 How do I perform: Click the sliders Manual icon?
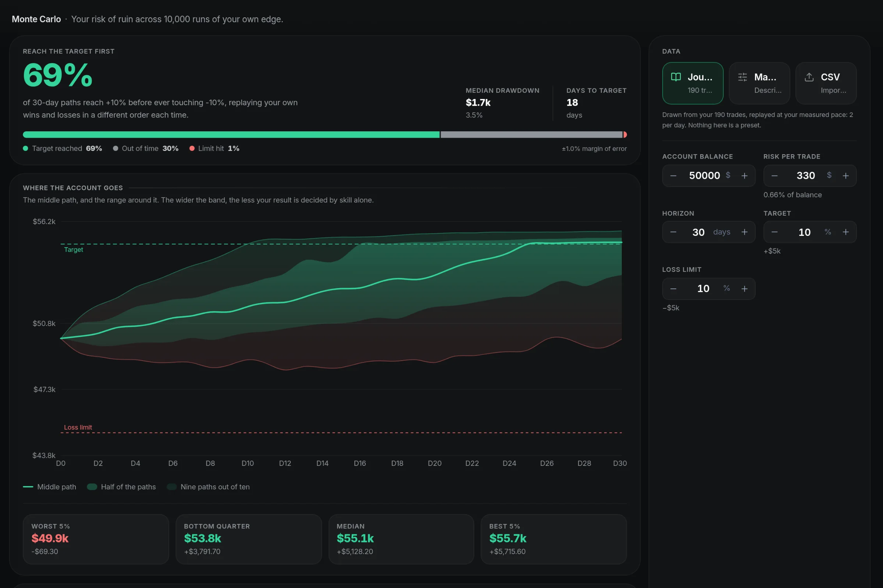click(742, 77)
